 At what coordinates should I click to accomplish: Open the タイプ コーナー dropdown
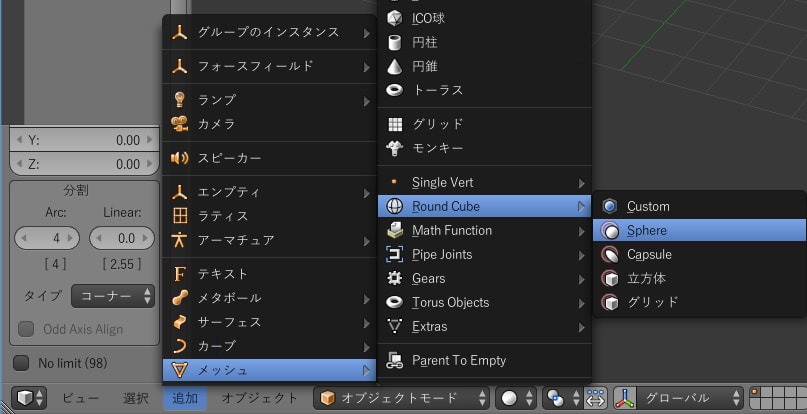(x=113, y=296)
